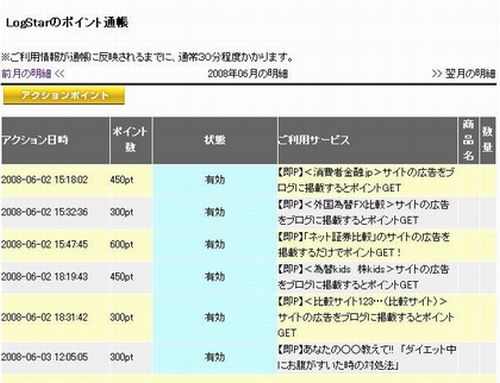Screen dimensions: 500x383
Task: Click 有効 status in the 18:31:42 row
Action: [x=215, y=317]
